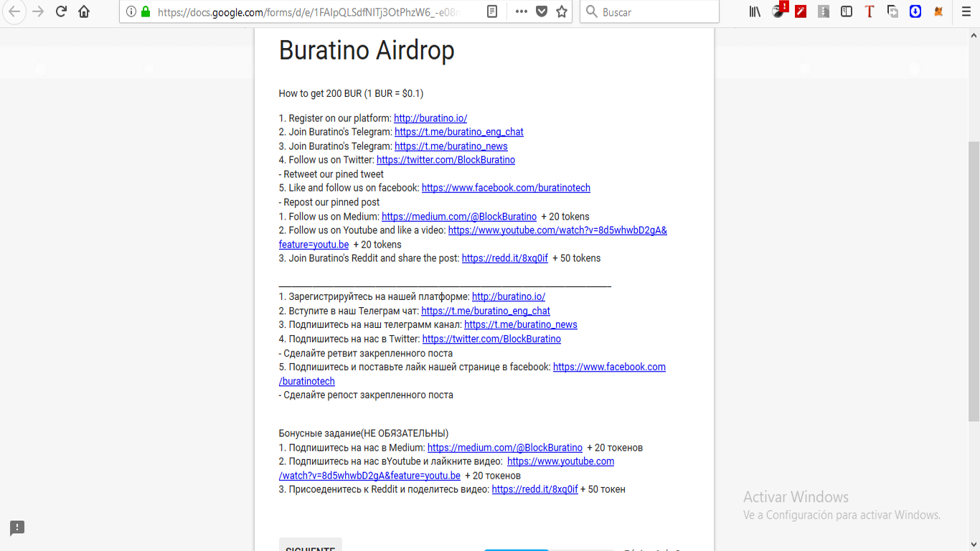Bookmark this page with the star
980x551 pixels.
coord(562,11)
